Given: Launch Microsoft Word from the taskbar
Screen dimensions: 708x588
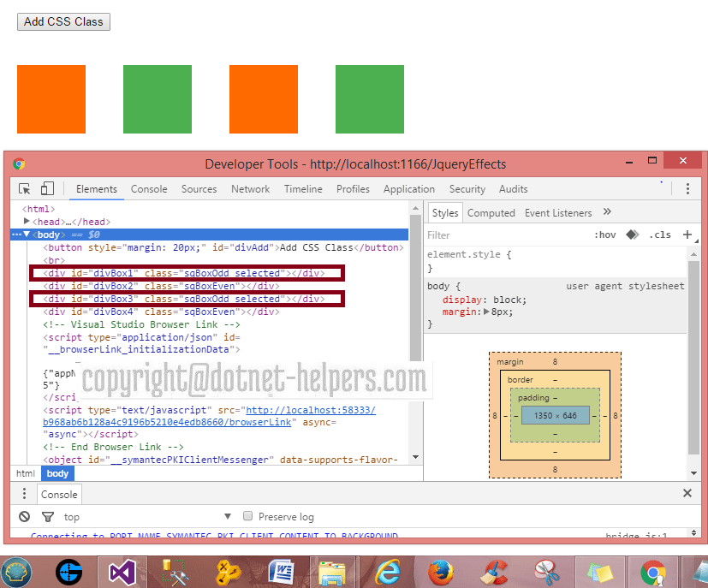Looking at the screenshot, I should click(x=282, y=573).
